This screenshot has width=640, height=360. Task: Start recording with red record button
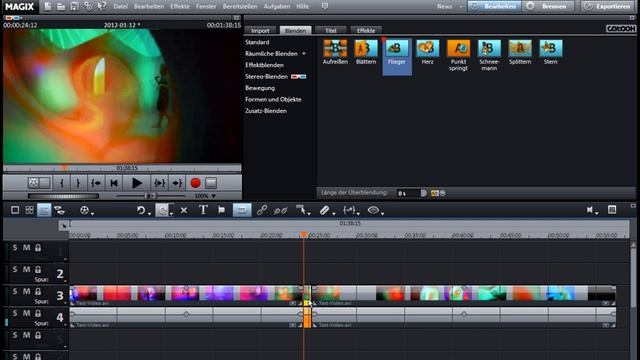195,183
